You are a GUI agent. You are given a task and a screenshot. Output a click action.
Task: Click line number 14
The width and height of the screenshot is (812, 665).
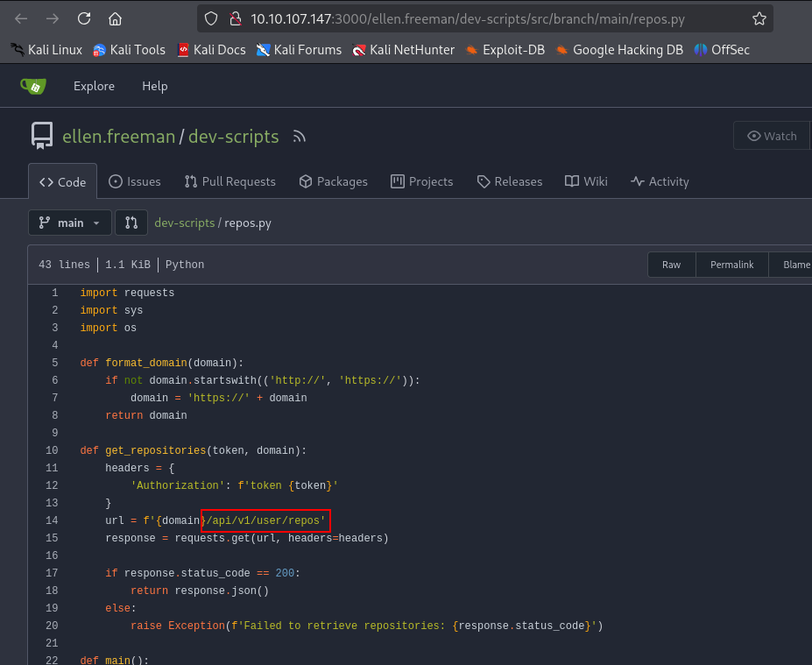52,520
